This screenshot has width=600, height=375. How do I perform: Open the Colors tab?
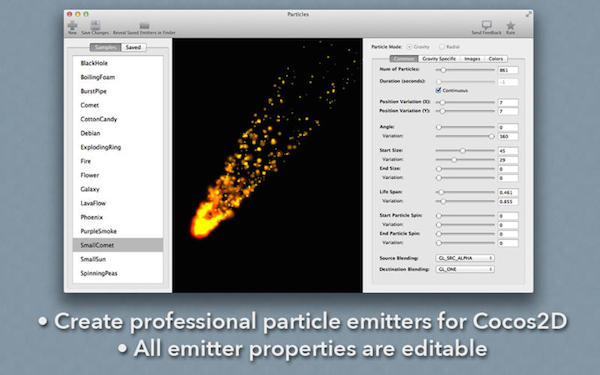pyautogui.click(x=496, y=59)
